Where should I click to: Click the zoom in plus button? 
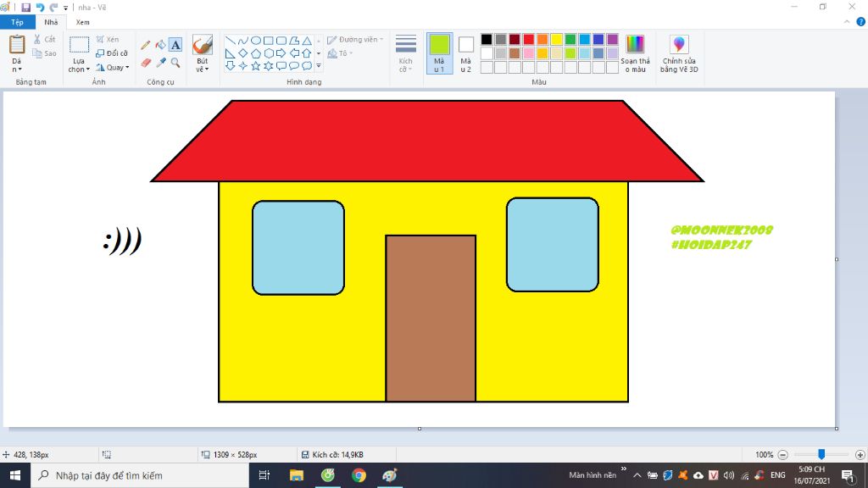point(860,455)
